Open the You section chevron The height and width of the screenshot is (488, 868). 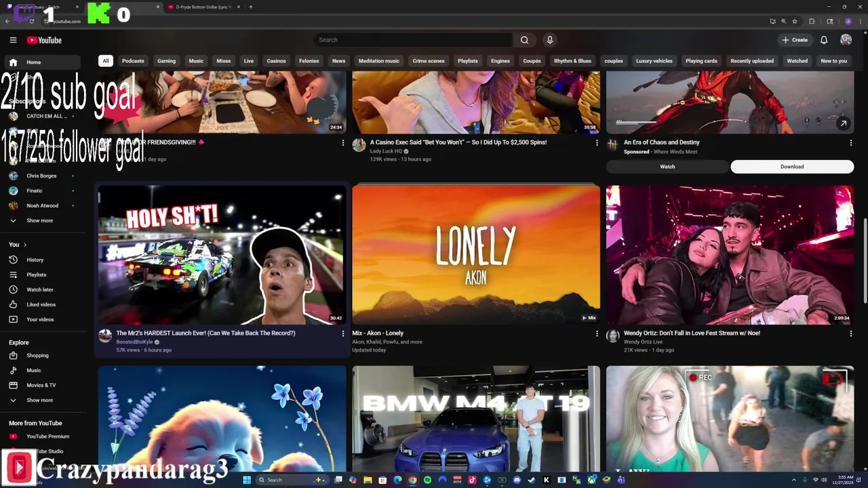[x=25, y=245]
